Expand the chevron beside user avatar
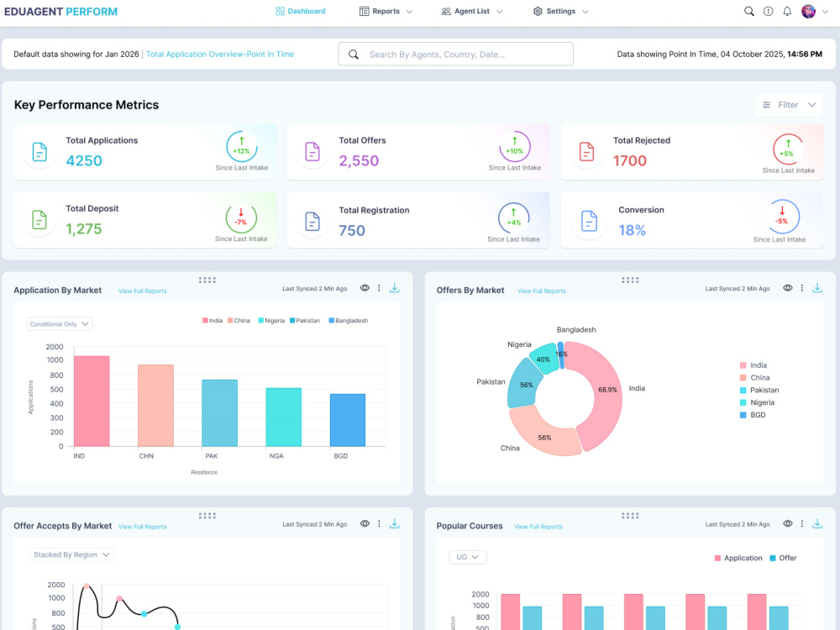The height and width of the screenshot is (630, 840). 825,11
